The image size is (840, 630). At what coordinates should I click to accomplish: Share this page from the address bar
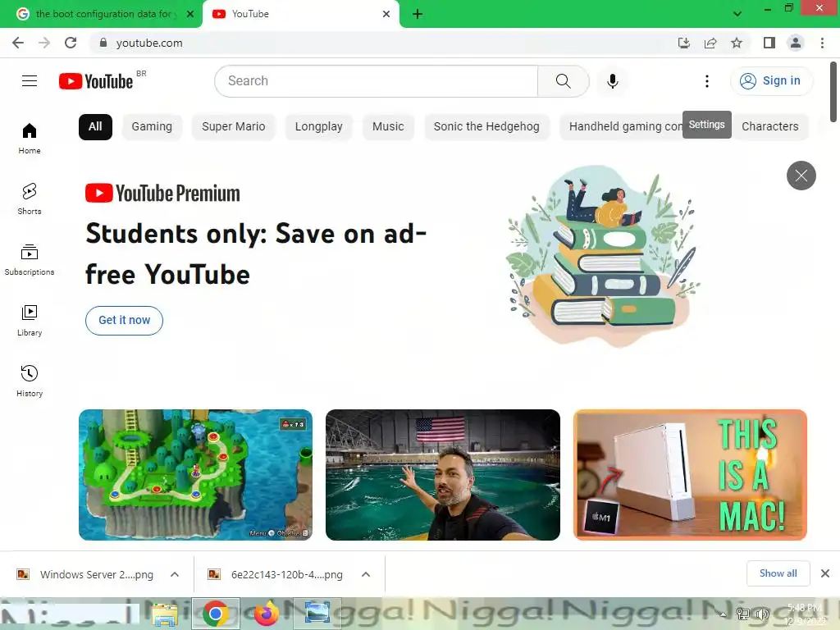710,43
